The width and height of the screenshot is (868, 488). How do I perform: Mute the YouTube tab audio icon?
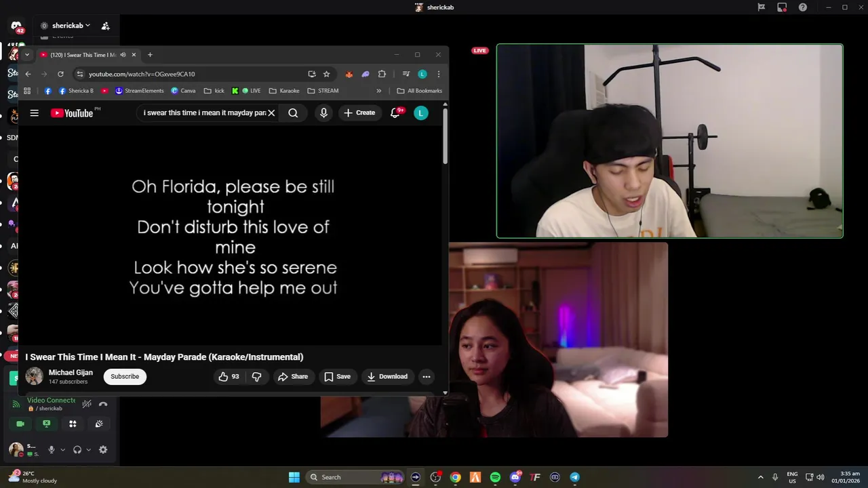pyautogui.click(x=123, y=55)
